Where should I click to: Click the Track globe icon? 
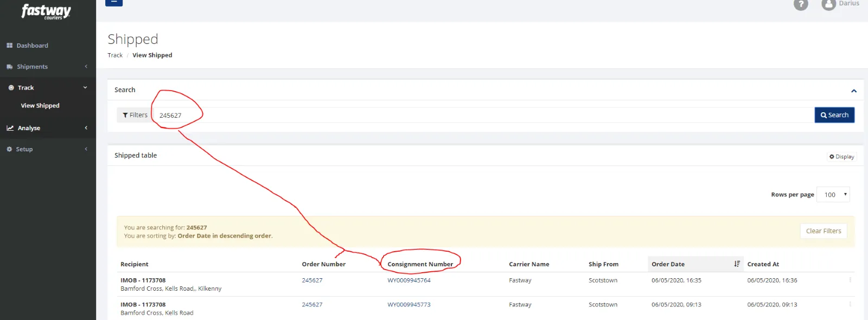[x=11, y=88]
